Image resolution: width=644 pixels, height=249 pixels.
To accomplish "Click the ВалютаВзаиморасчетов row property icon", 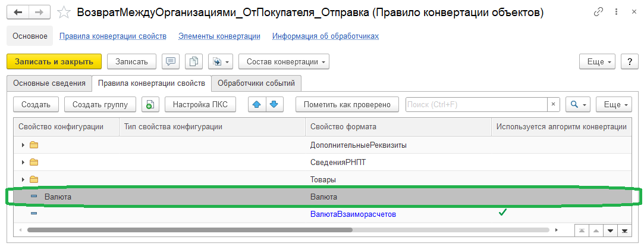I will pos(34,214).
